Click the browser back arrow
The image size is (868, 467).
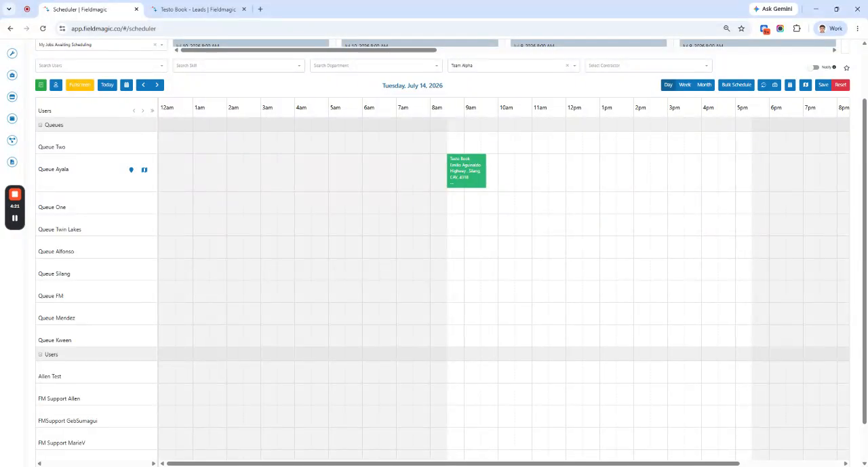click(10, 29)
